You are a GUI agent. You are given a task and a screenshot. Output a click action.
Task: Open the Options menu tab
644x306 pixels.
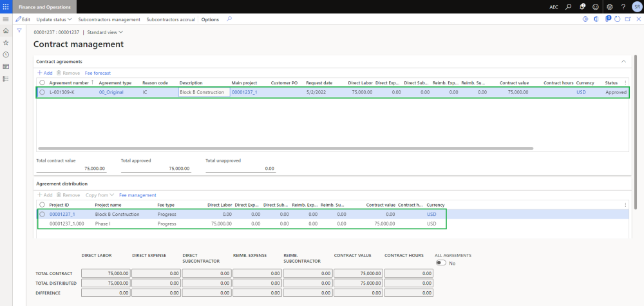pyautogui.click(x=210, y=19)
